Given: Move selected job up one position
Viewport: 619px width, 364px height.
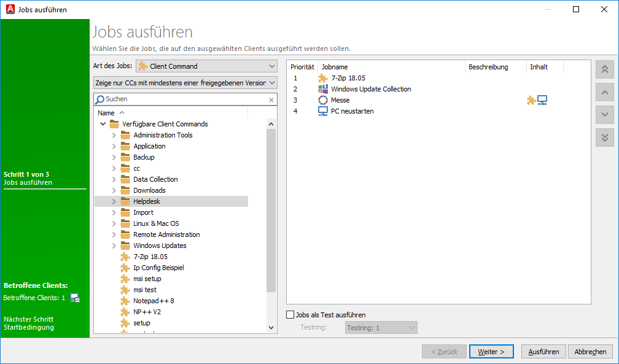Looking at the screenshot, I should tap(604, 92).
